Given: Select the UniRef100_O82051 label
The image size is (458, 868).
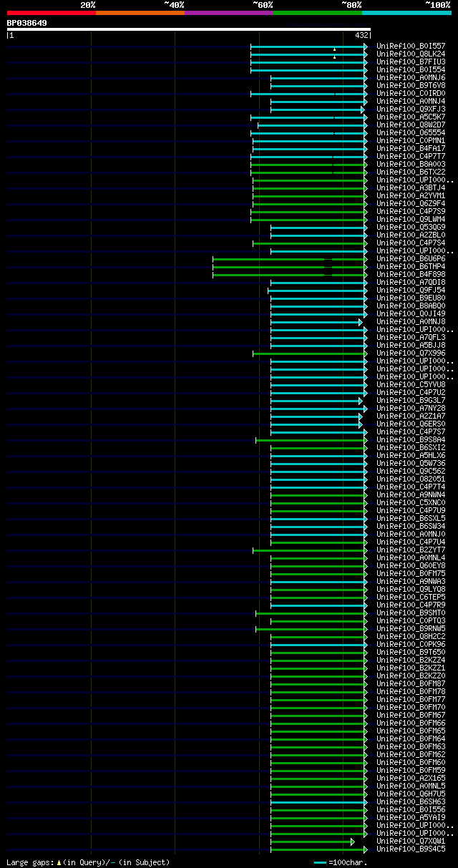Looking at the screenshot, I should 411,479.
